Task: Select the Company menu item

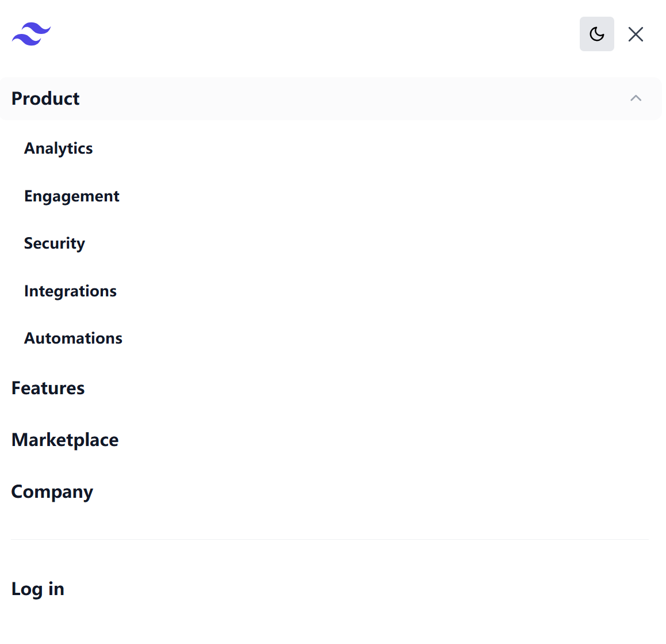Action: click(x=52, y=492)
